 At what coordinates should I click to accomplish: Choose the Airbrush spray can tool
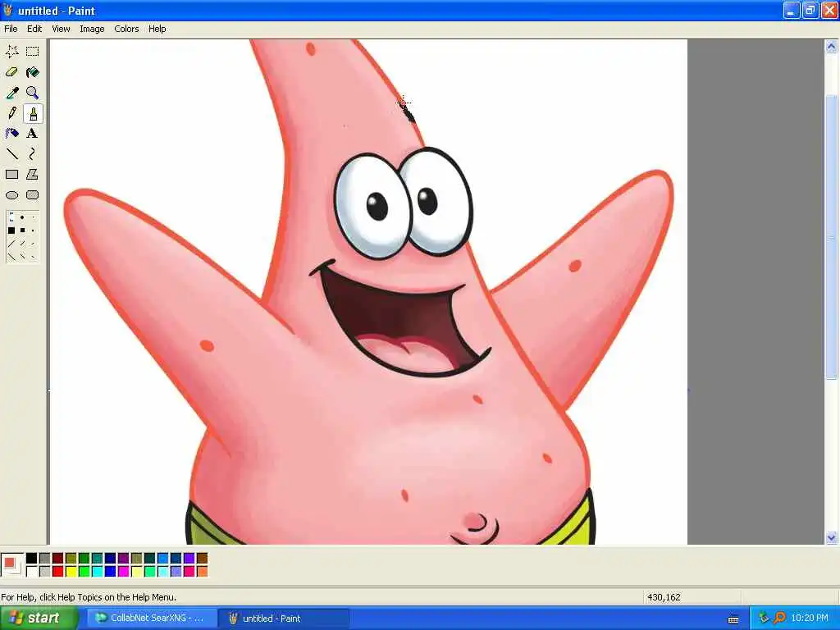pos(11,134)
